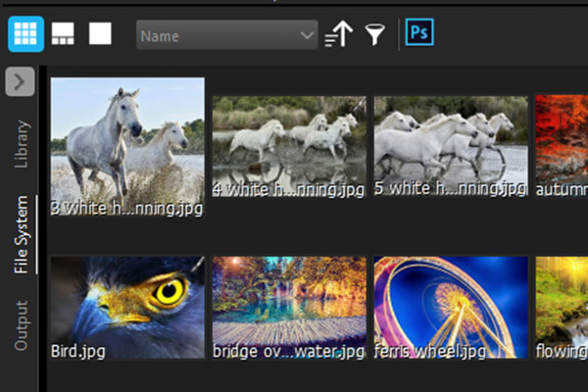Select 4 white horses running thumbnail
Viewport: 588px width, 392px height.
click(289, 146)
